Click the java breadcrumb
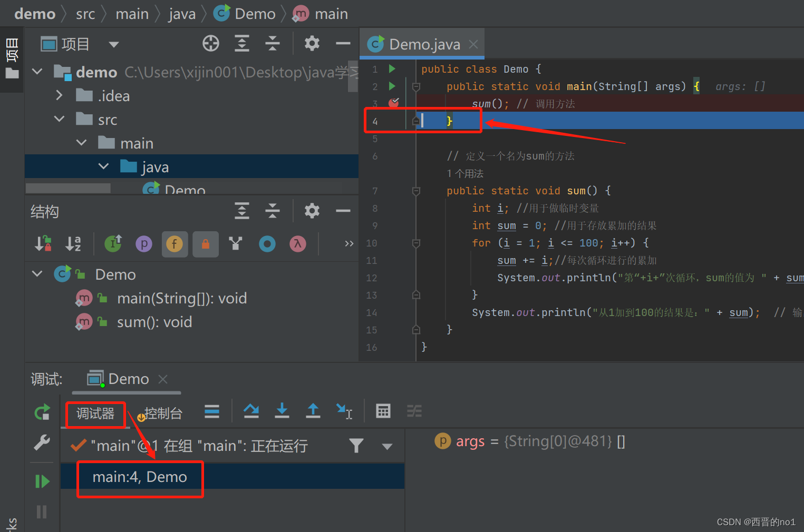The width and height of the screenshot is (804, 532). [x=182, y=14]
